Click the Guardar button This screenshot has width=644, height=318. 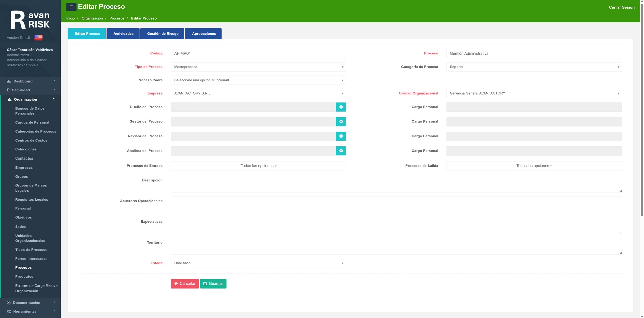pos(213,284)
